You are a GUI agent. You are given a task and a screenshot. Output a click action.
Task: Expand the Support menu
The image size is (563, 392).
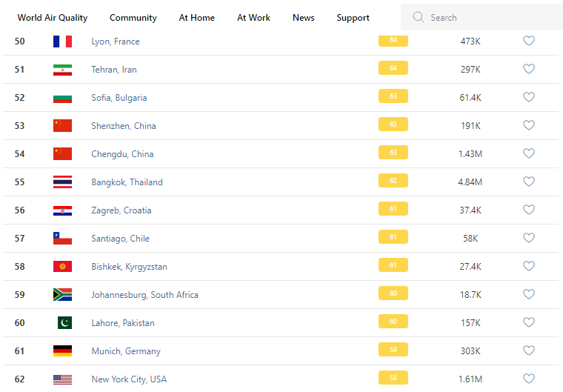[353, 18]
